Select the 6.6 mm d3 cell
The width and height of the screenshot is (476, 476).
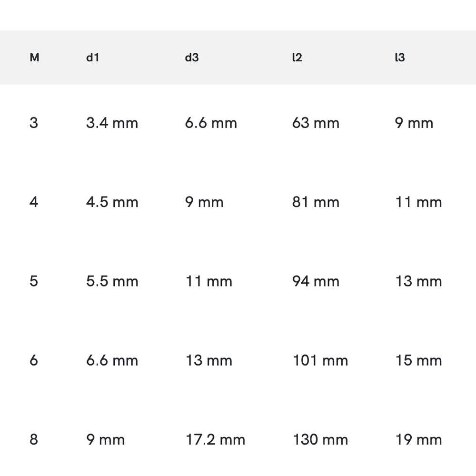pos(211,123)
